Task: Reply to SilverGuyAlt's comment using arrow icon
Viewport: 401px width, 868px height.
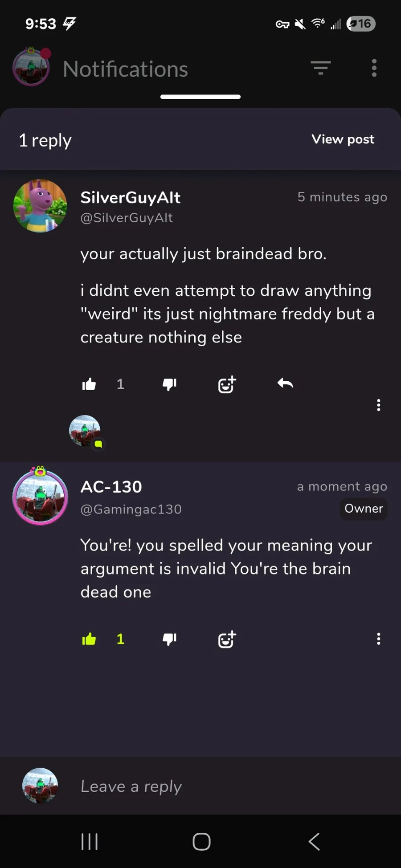Action: click(285, 383)
